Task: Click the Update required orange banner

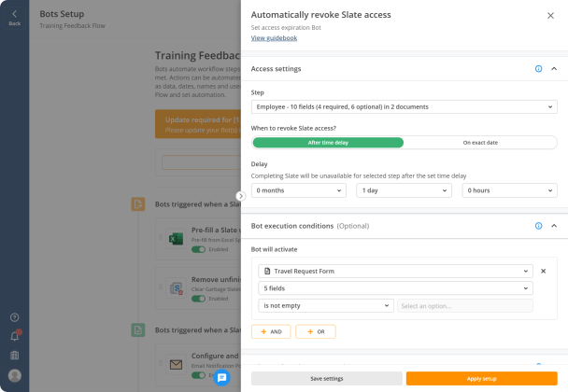Action: point(198,124)
